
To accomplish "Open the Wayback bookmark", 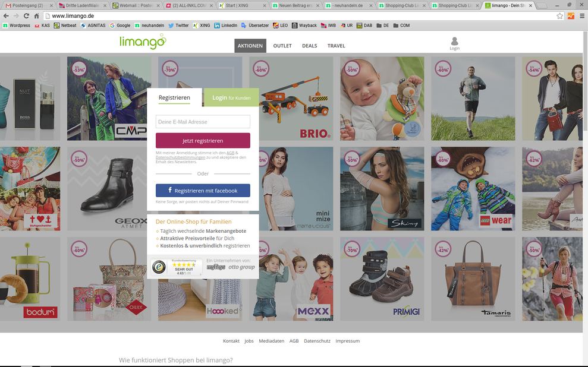I will point(304,26).
